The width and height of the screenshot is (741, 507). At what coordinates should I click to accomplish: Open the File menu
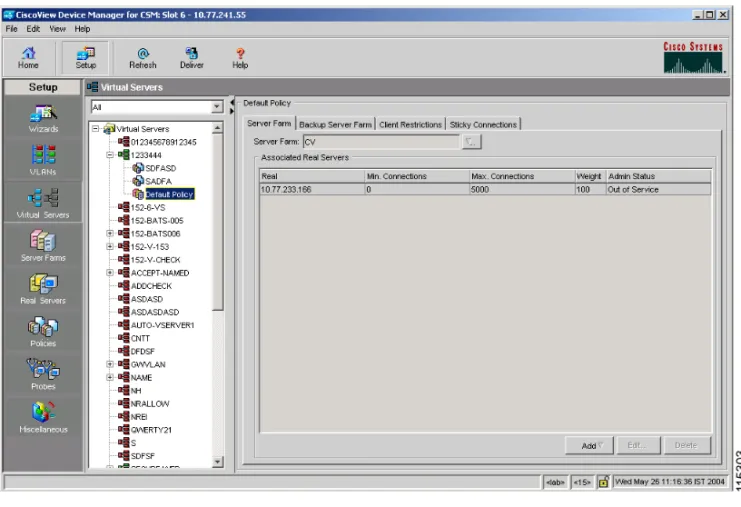tap(11, 29)
